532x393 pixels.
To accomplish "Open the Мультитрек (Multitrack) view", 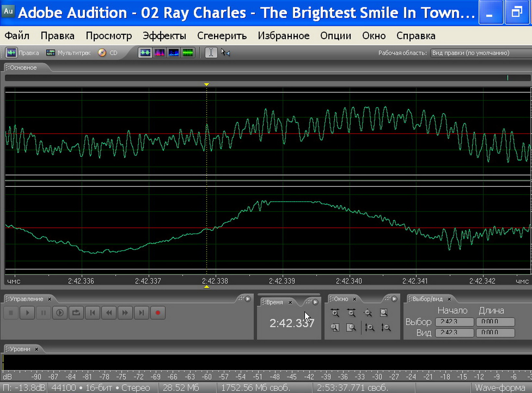I will tap(68, 53).
